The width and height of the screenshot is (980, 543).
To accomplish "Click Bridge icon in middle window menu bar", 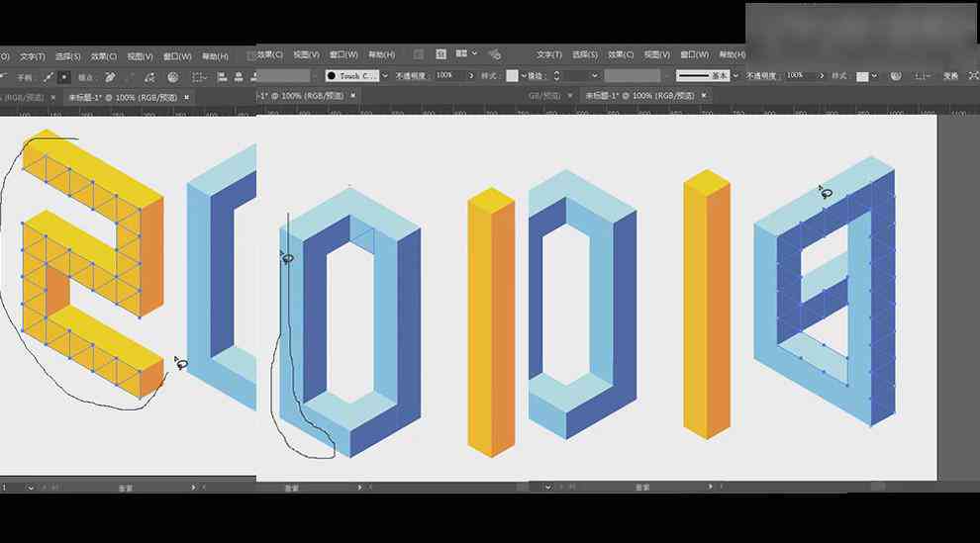I will (419, 55).
